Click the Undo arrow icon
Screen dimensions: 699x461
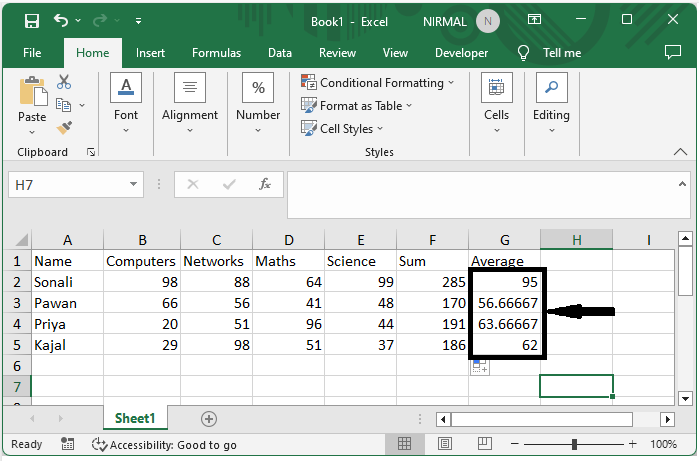(x=61, y=20)
